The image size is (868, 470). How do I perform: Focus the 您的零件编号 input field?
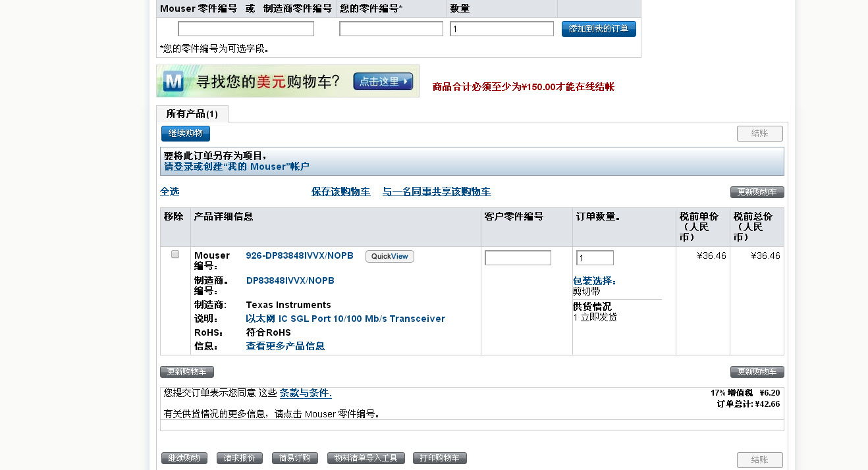pyautogui.click(x=391, y=29)
